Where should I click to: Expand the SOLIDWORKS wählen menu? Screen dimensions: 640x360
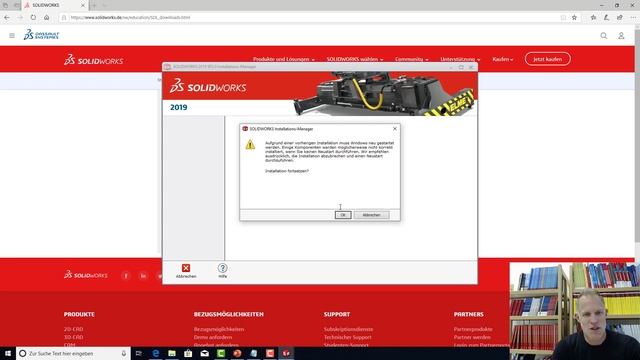tap(355, 59)
